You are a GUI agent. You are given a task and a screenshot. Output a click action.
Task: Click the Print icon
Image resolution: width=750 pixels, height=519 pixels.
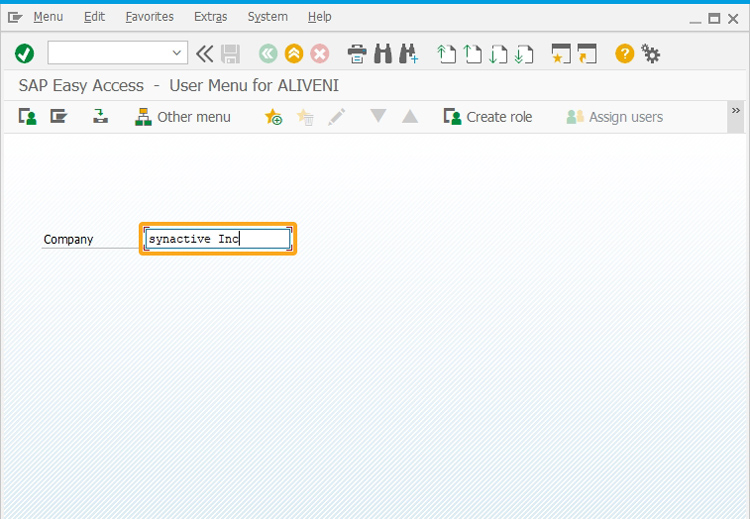coord(357,54)
